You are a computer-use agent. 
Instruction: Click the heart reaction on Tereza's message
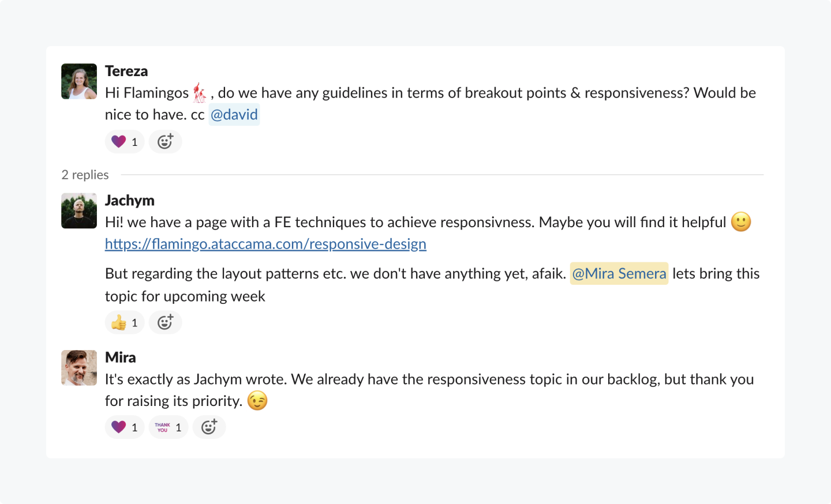(125, 142)
